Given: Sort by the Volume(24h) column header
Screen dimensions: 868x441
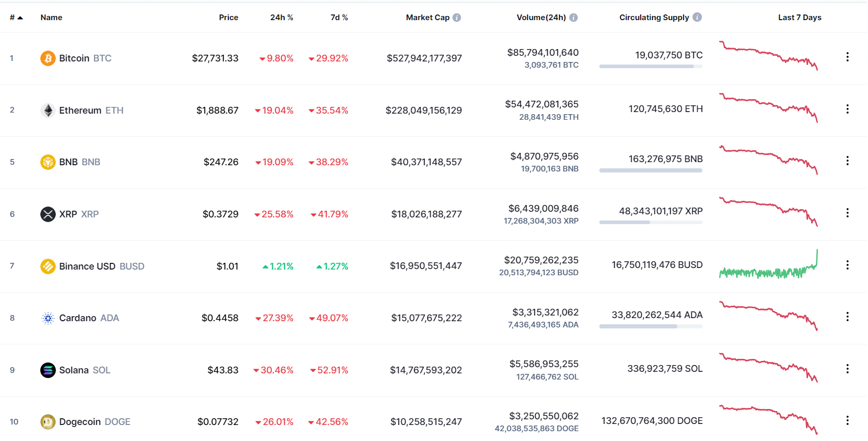Looking at the screenshot, I should point(541,18).
